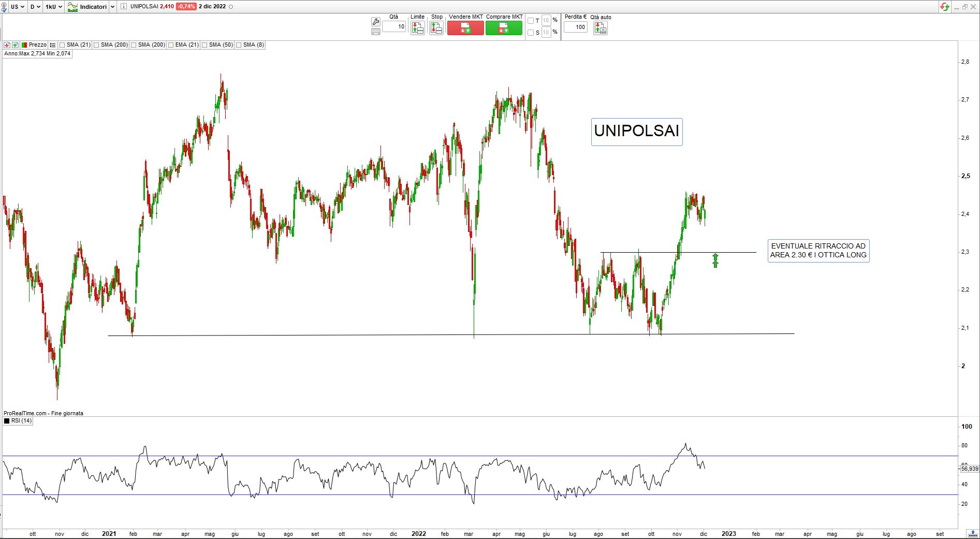Viewport: 980px width, 539px height.
Task: Open the list icon next to Prezzo
Action: click(53, 45)
